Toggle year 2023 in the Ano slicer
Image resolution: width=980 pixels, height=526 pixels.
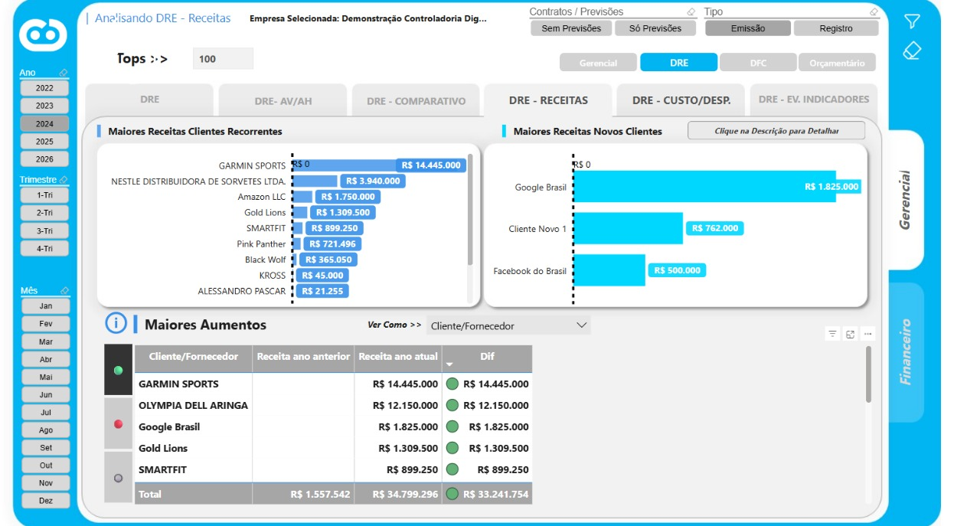pos(44,106)
